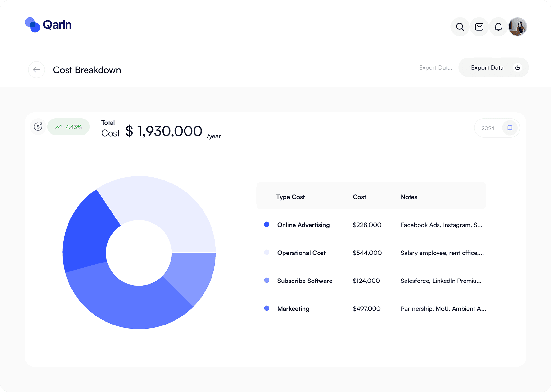The height and width of the screenshot is (392, 551).
Task: Toggle the Operational Cost legend dot
Action: click(267, 252)
